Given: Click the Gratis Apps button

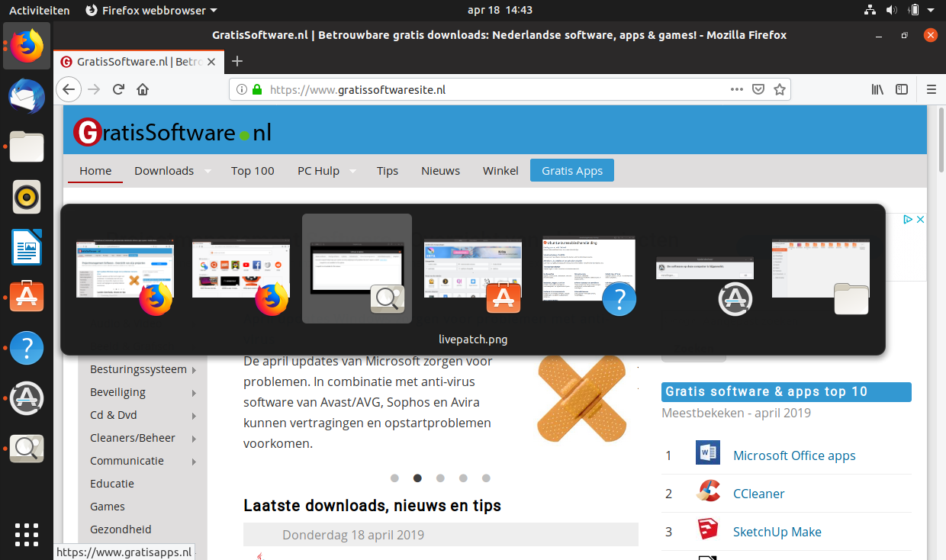Looking at the screenshot, I should 571,171.
